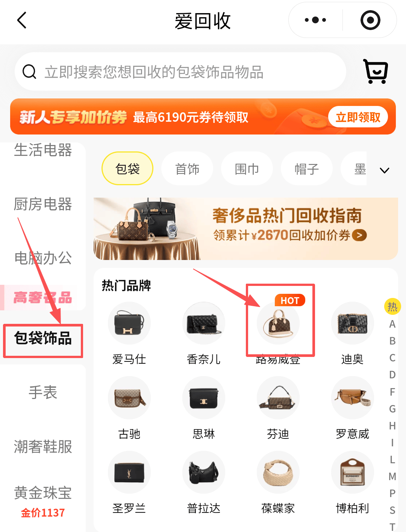The image size is (406, 532).
Task: Select the 包袋 category chip
Action: click(127, 168)
